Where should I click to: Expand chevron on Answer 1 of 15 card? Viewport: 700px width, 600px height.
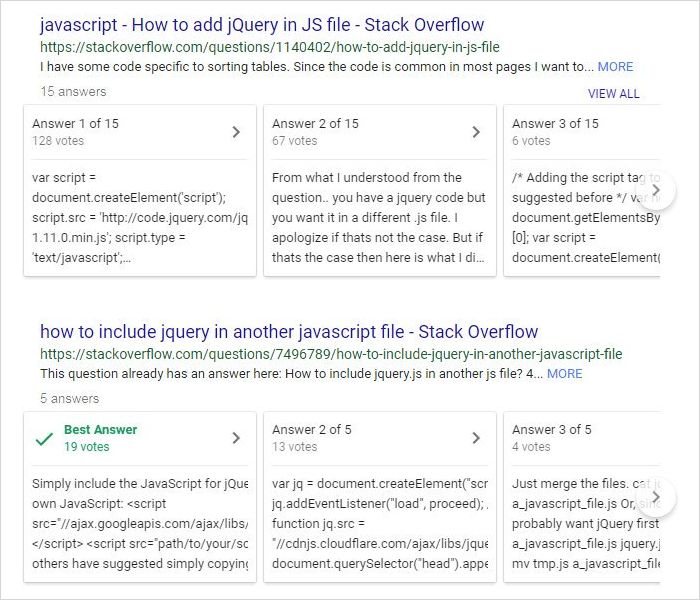pyautogui.click(x=236, y=132)
